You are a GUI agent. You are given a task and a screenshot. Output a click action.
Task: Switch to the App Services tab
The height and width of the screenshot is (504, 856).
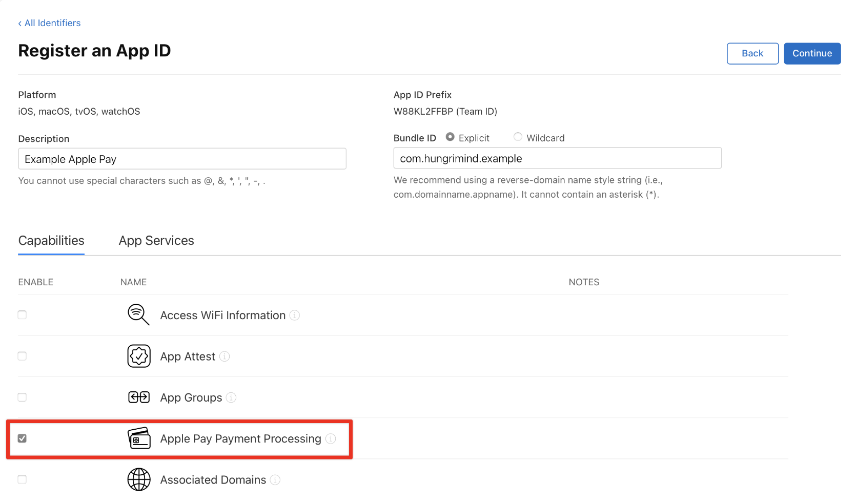click(156, 240)
